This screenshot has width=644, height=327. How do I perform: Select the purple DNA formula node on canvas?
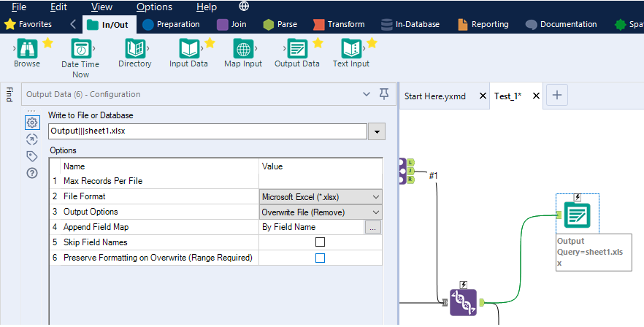463,301
